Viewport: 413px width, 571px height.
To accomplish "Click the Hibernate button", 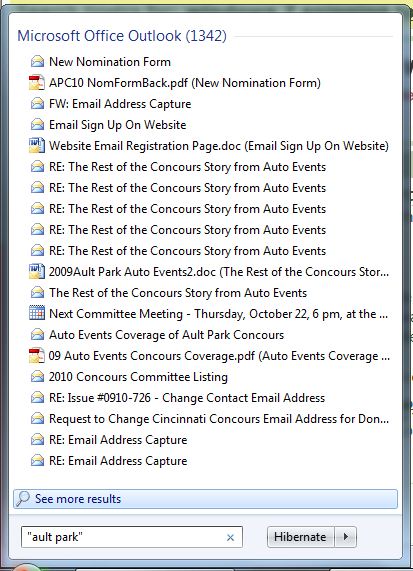I will 300,537.
